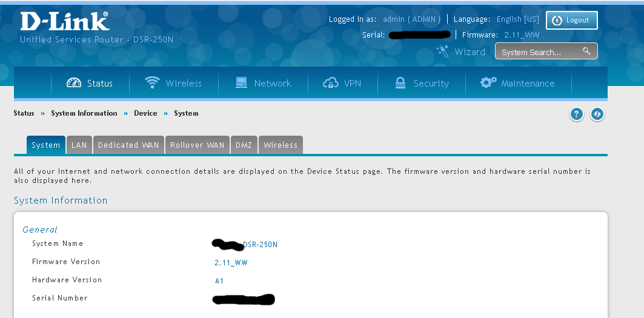The image size is (644, 318).
Task: Click admin ( ADMIN ) user link
Action: [x=412, y=19]
